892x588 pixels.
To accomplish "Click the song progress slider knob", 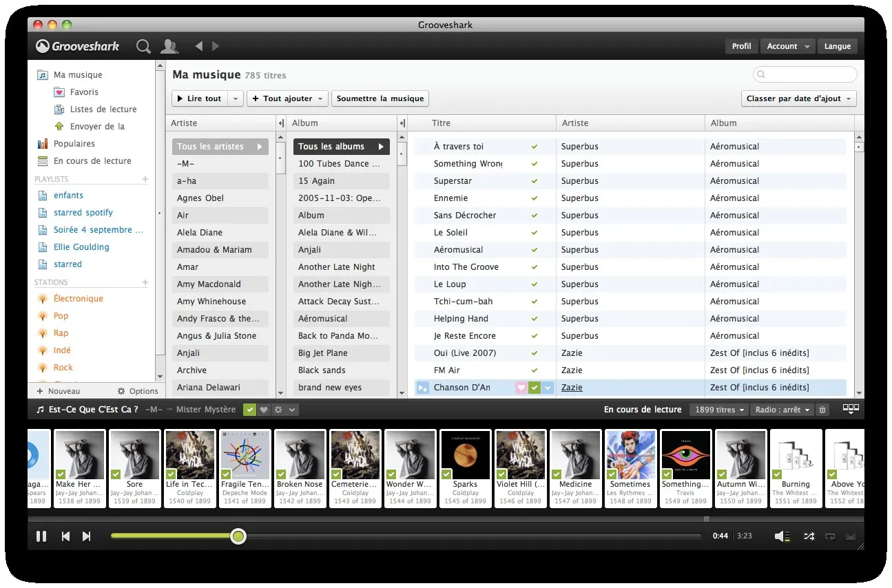I will click(238, 536).
